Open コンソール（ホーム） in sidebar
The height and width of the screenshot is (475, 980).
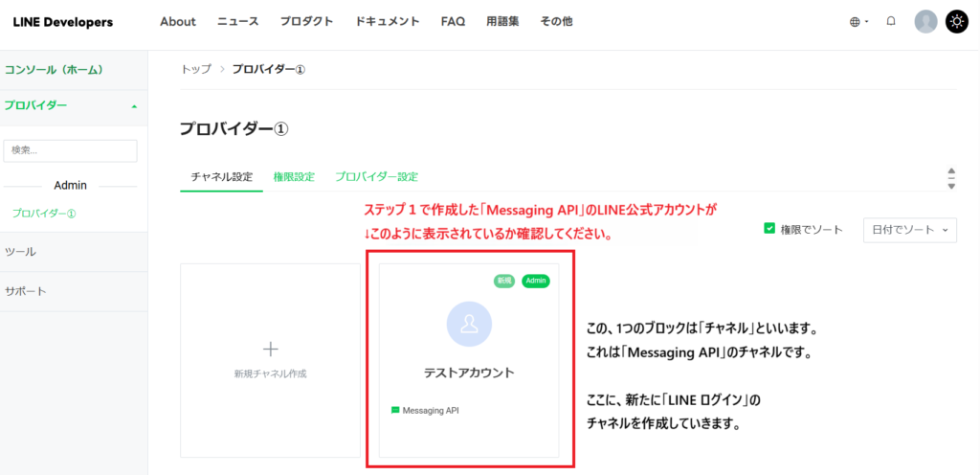54,70
